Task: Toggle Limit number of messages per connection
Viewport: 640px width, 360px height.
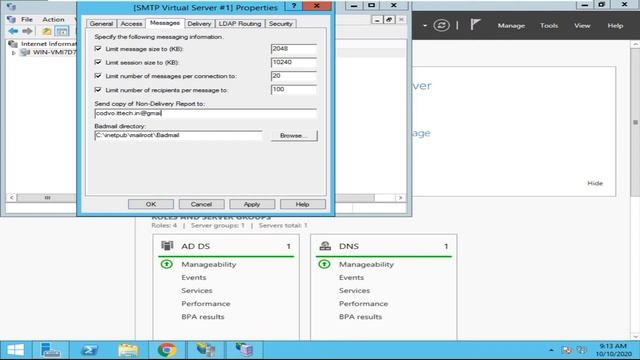Action: tap(98, 76)
